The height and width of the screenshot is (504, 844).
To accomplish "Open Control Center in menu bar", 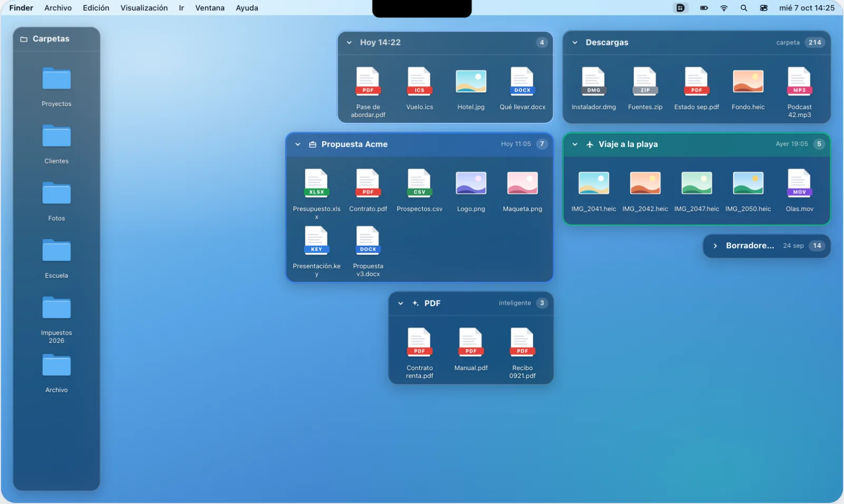I will tap(764, 8).
